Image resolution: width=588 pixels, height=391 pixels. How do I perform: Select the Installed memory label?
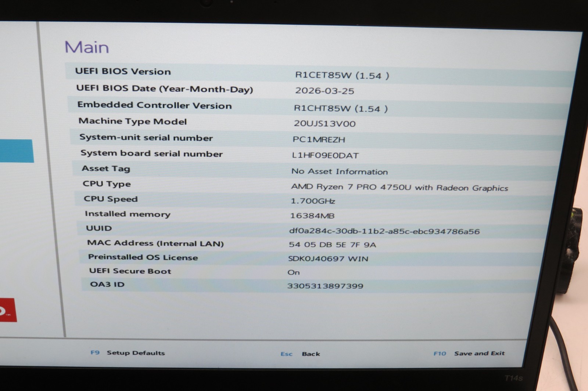(x=128, y=214)
